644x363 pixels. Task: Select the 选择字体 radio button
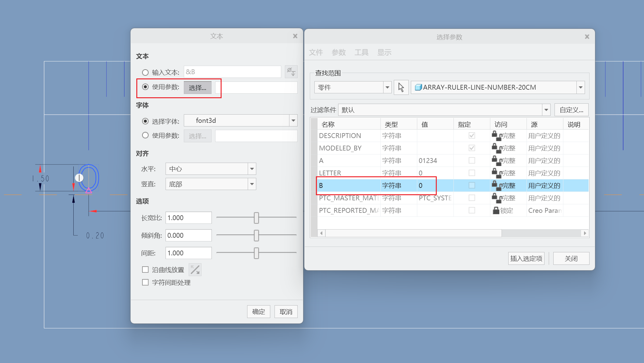point(145,121)
